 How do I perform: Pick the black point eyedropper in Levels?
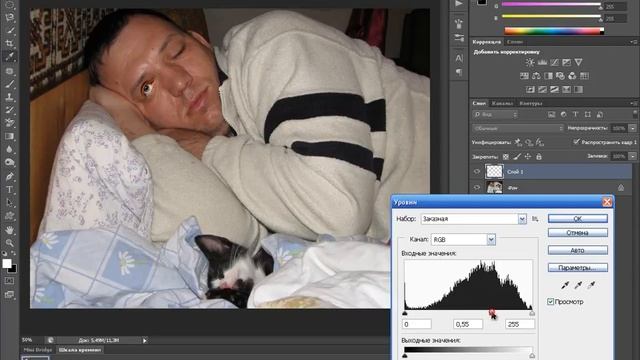[565, 285]
